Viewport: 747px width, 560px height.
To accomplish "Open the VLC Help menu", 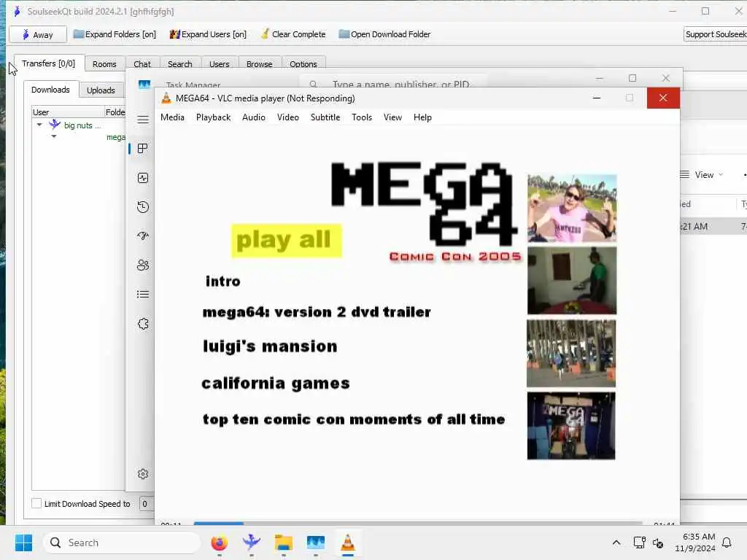I will coord(422,117).
